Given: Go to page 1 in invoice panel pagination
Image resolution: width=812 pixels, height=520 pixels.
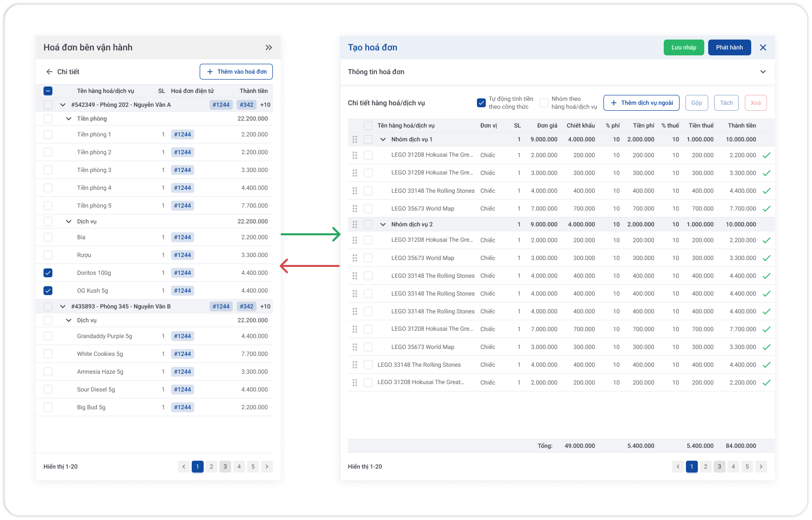Looking at the screenshot, I should (x=692, y=467).
